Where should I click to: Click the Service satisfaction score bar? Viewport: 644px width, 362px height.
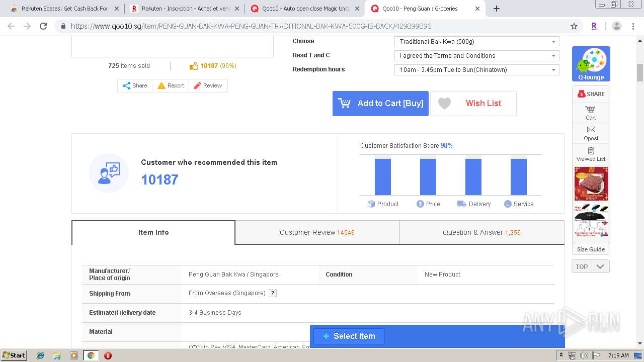(x=519, y=177)
